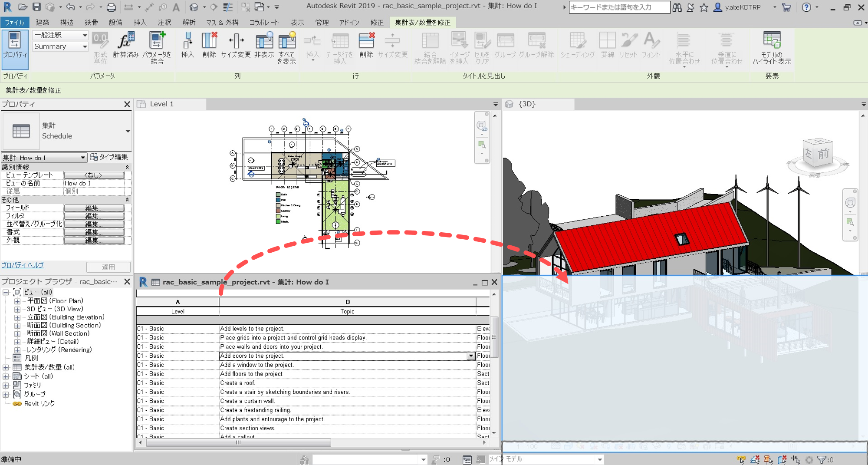
Task: Click the Undo arrow in quick access toolbar
Action: pyautogui.click(x=70, y=7)
